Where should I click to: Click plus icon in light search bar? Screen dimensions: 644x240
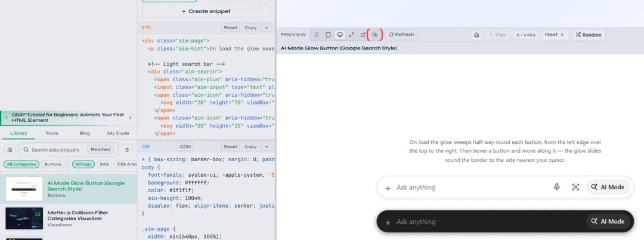point(388,188)
